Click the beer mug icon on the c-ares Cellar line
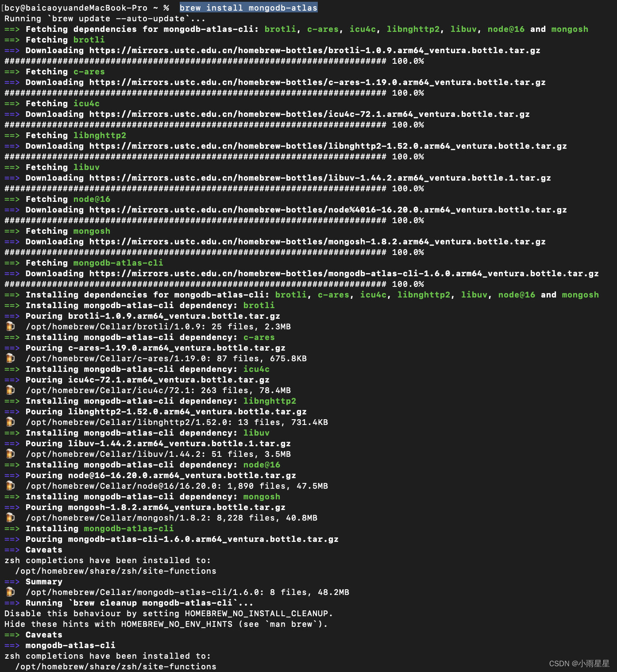This screenshot has width=617, height=672. (10, 359)
